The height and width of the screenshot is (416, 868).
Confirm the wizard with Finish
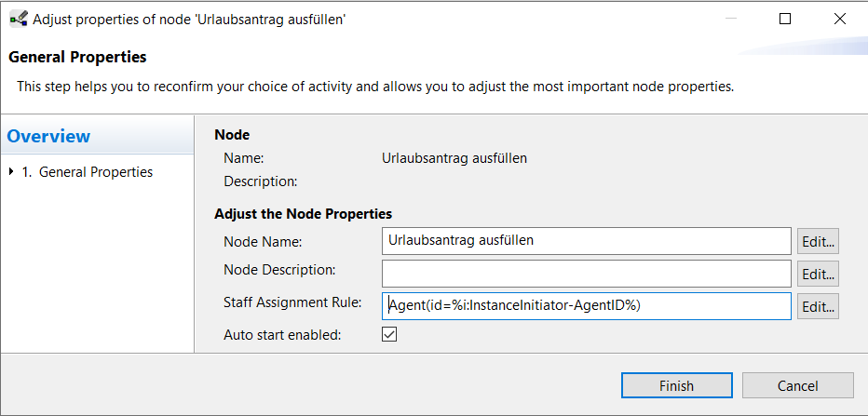click(x=676, y=385)
